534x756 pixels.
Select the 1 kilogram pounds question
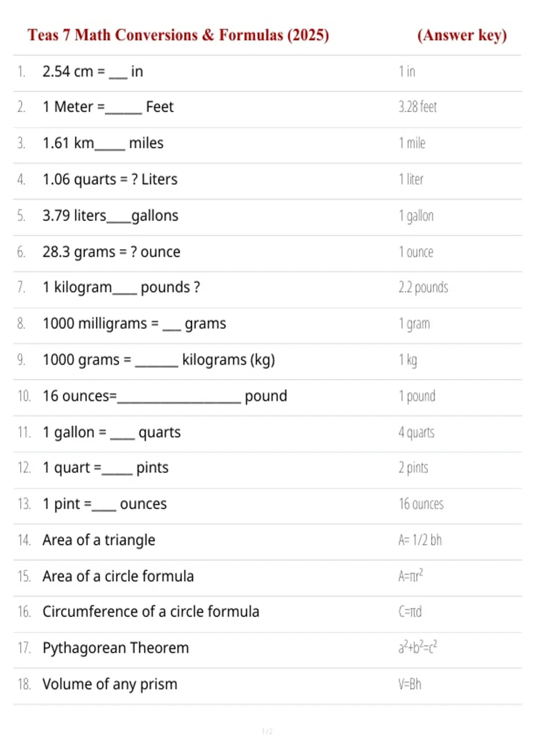coord(121,288)
